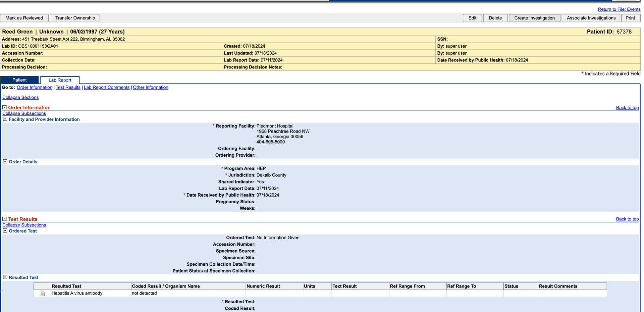Screen dimensions: 644x312
Task: Collapse the Order Details section box icon
Action: click(5, 161)
